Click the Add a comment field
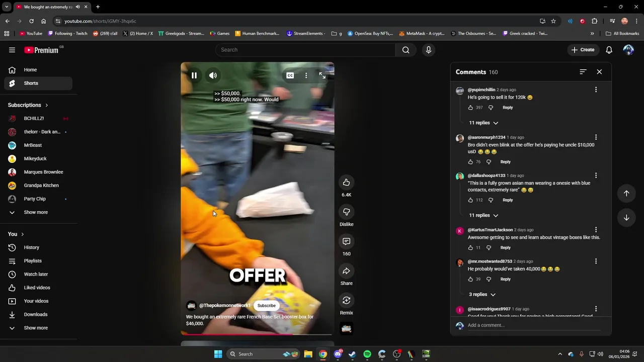The height and width of the screenshot is (362, 644). click(x=533, y=325)
